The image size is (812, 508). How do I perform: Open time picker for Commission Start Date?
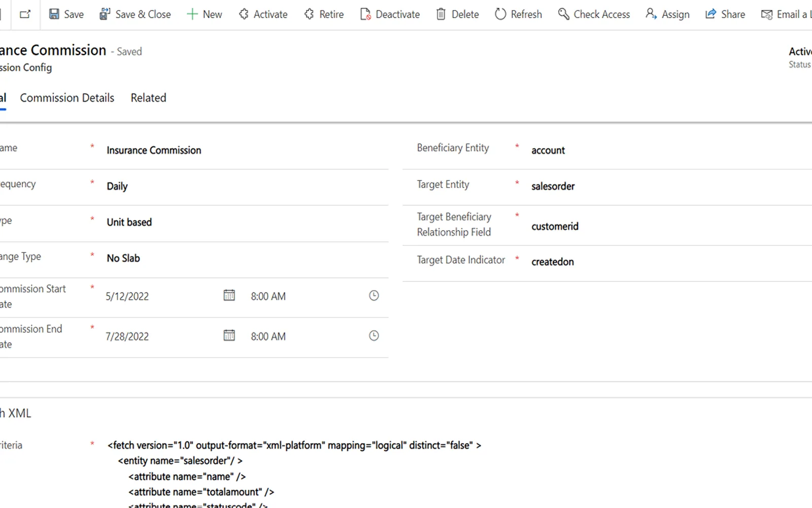[x=374, y=295]
